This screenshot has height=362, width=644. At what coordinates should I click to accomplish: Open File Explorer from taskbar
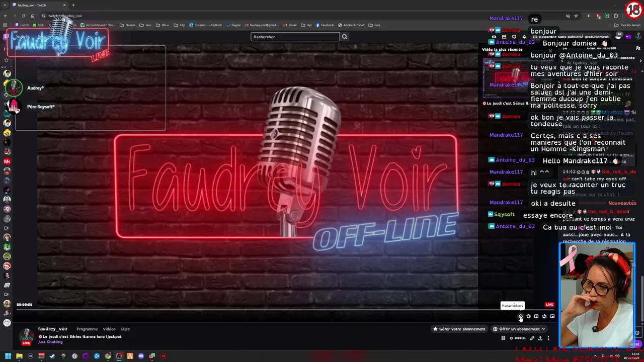tap(19, 356)
